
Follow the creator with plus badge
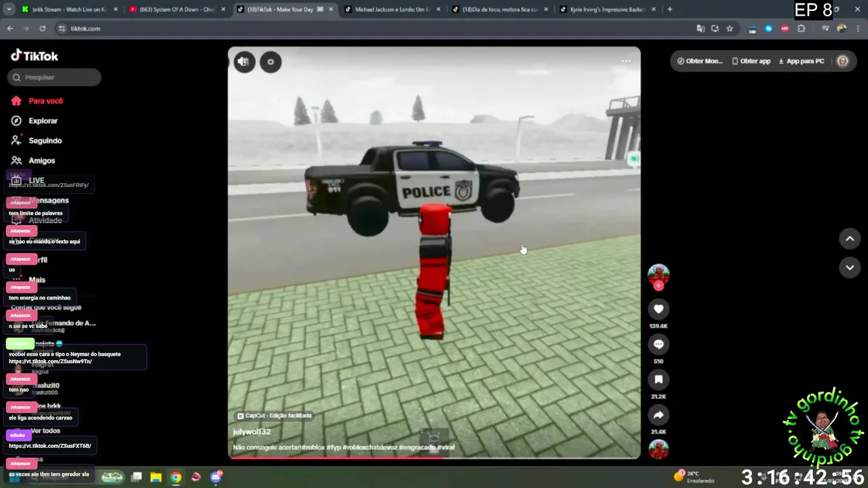click(x=658, y=286)
